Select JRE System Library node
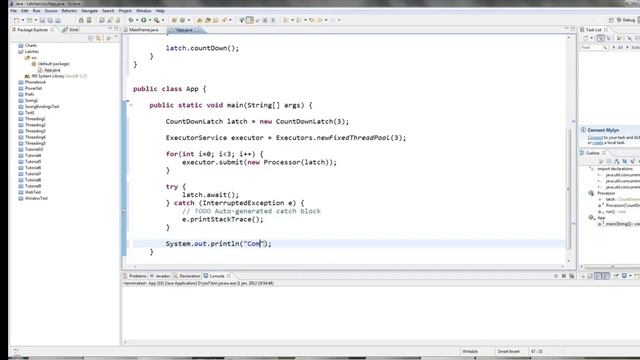Screen dimensions: 640x360 pos(56,76)
